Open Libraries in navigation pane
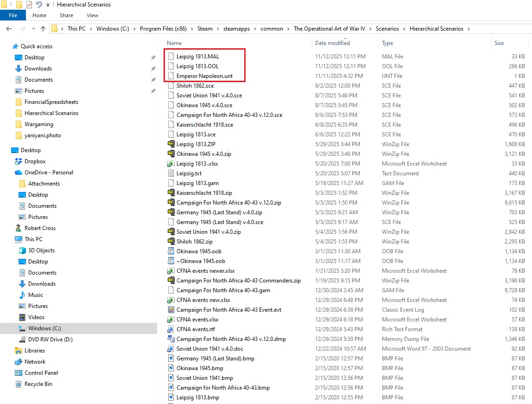 click(x=35, y=351)
